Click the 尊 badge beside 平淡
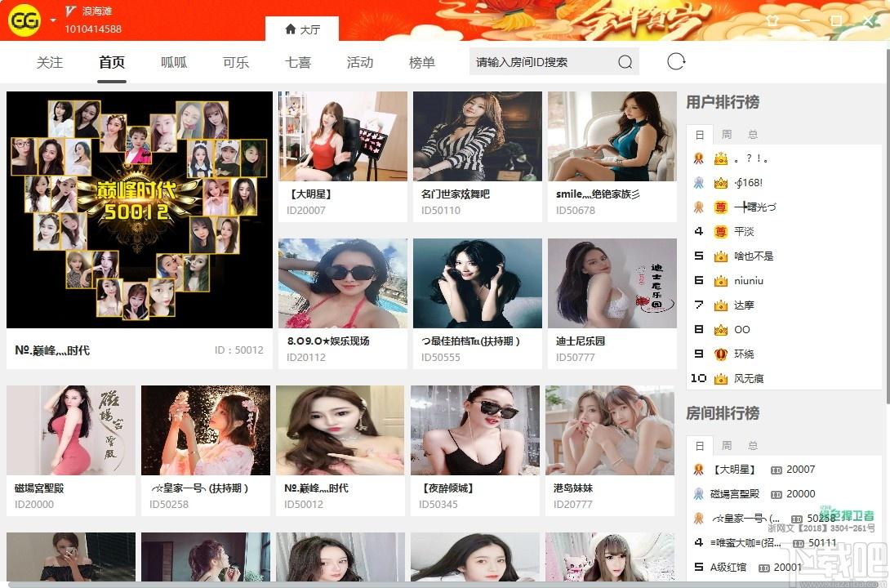890x588 pixels. tap(721, 232)
